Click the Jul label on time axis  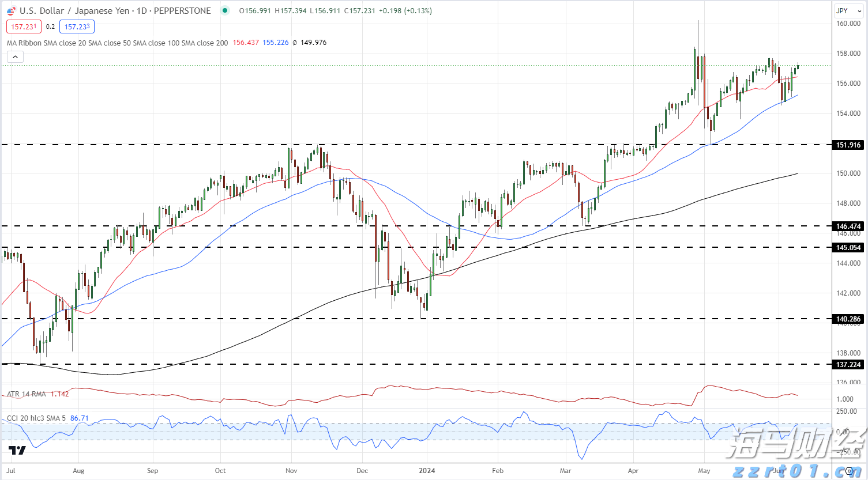click(11, 471)
